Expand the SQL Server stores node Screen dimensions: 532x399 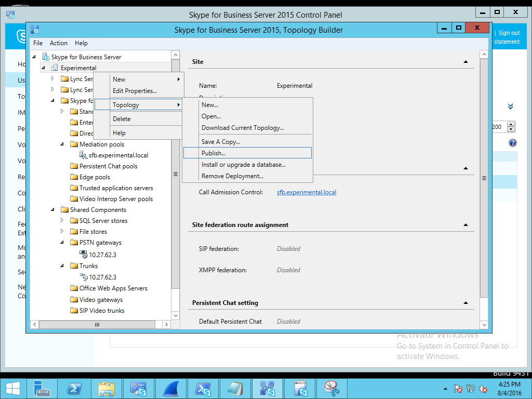(62, 221)
